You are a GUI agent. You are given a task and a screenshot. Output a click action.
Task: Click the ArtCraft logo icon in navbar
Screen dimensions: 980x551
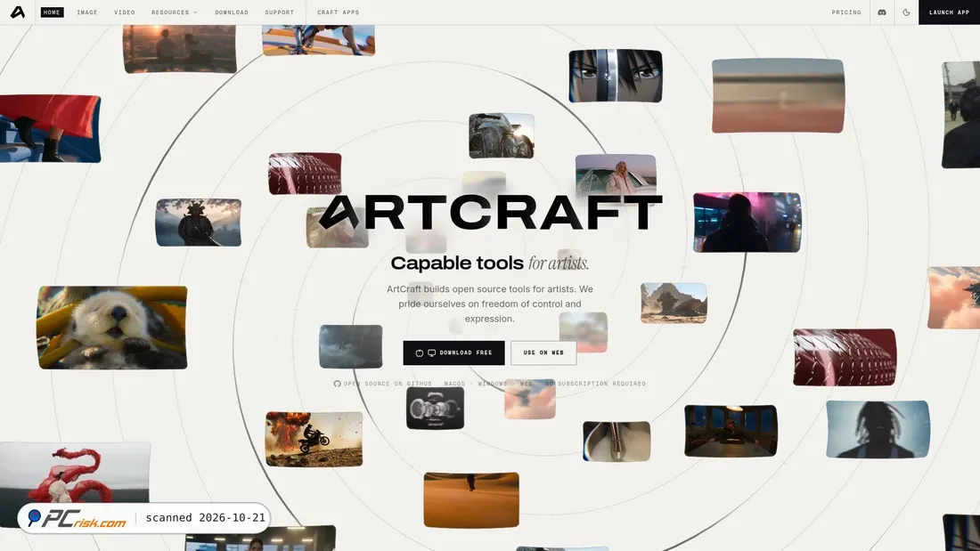click(18, 12)
